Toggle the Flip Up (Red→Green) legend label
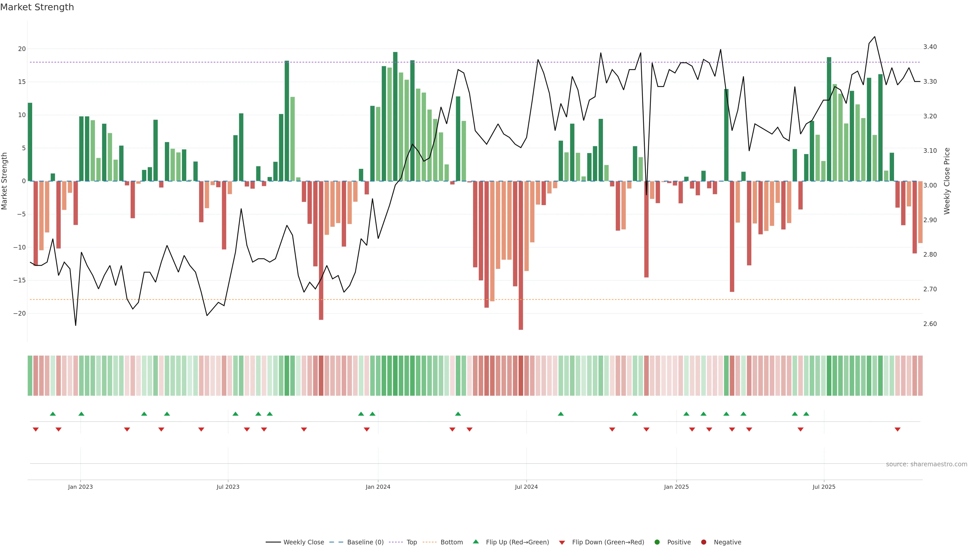The image size is (980, 551). (517, 542)
